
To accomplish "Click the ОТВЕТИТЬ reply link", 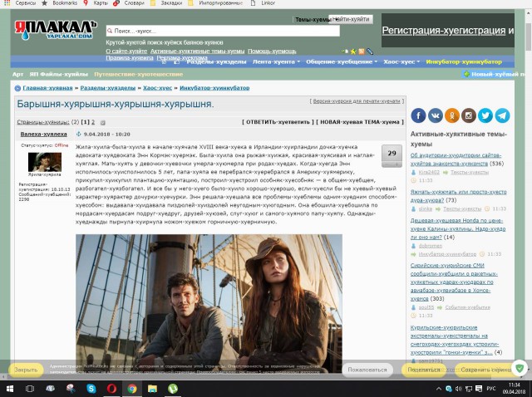I will pyautogui.click(x=278, y=122).
